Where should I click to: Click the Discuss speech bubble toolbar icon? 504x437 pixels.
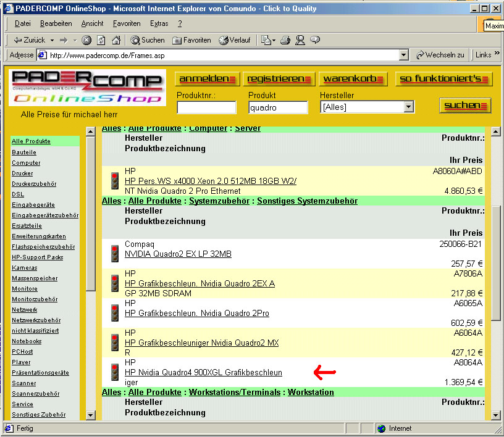point(315,40)
